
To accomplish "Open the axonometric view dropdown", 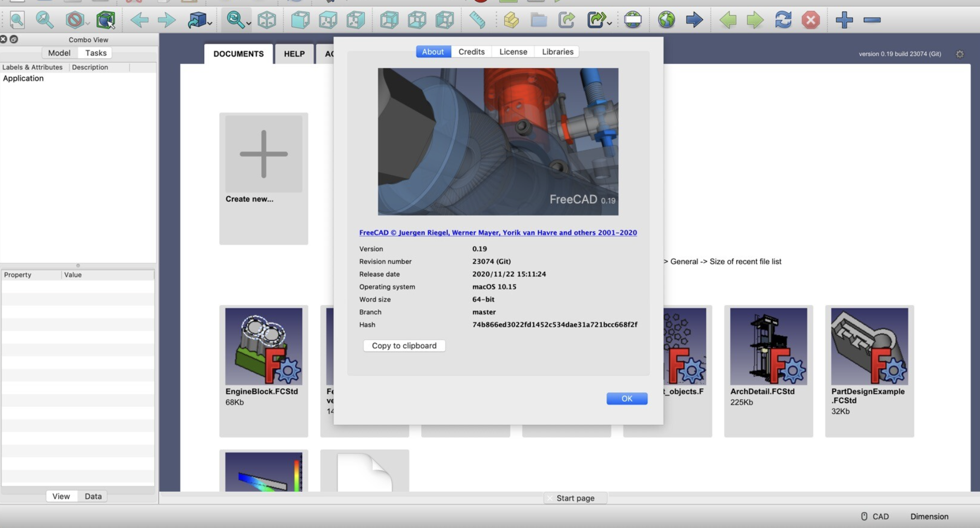I will point(209,23).
